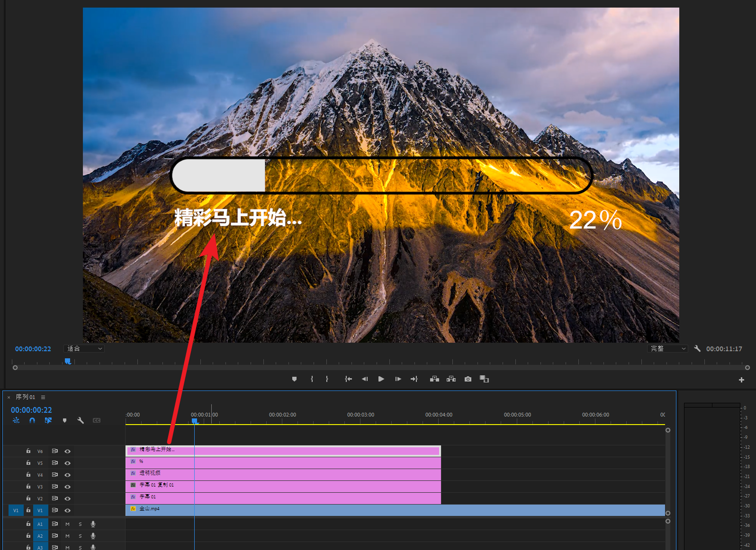Click the Export Frame camera icon
Image resolution: width=756 pixels, height=550 pixels.
[468, 379]
